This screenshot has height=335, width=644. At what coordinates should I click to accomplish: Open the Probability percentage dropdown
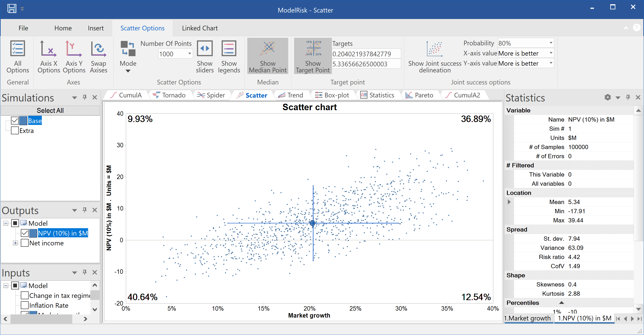(551, 43)
